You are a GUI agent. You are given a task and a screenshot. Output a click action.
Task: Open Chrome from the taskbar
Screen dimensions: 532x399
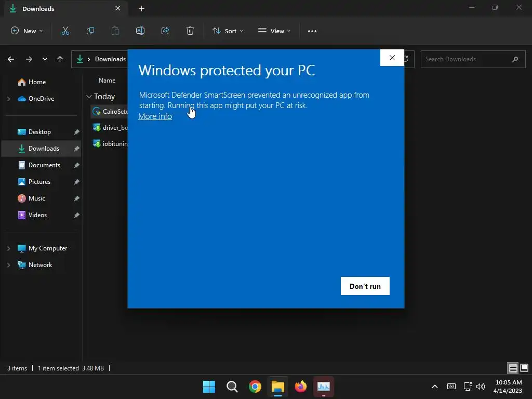point(255,387)
